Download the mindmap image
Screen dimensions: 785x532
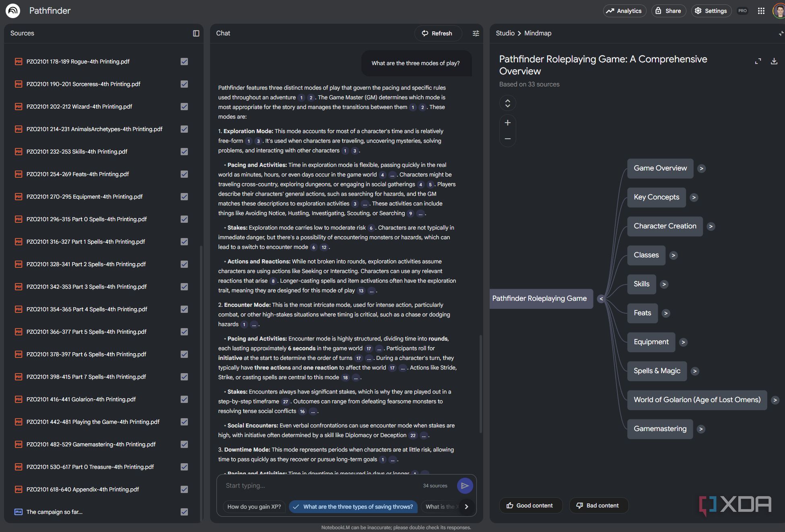point(774,61)
